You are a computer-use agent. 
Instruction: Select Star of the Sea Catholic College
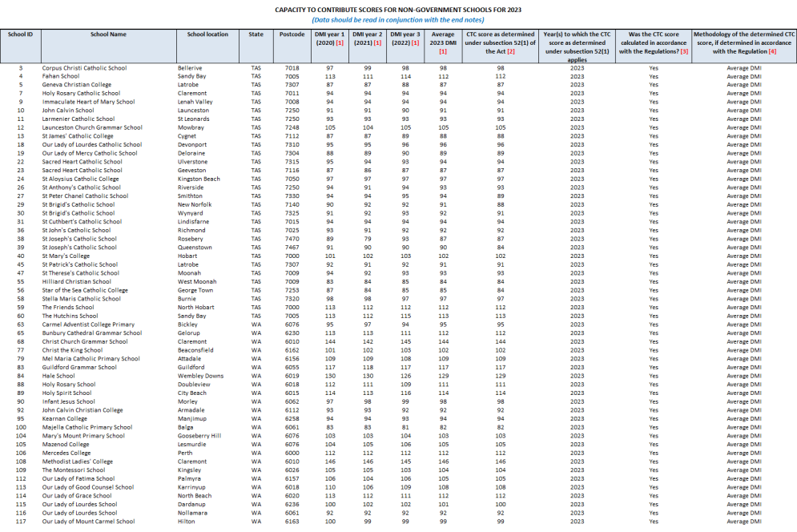tap(85, 290)
